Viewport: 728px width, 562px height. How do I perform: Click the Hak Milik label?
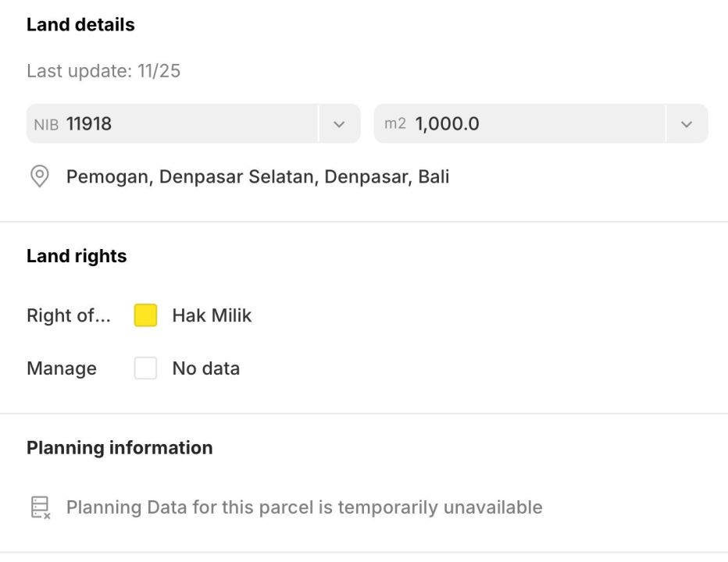pos(212,315)
